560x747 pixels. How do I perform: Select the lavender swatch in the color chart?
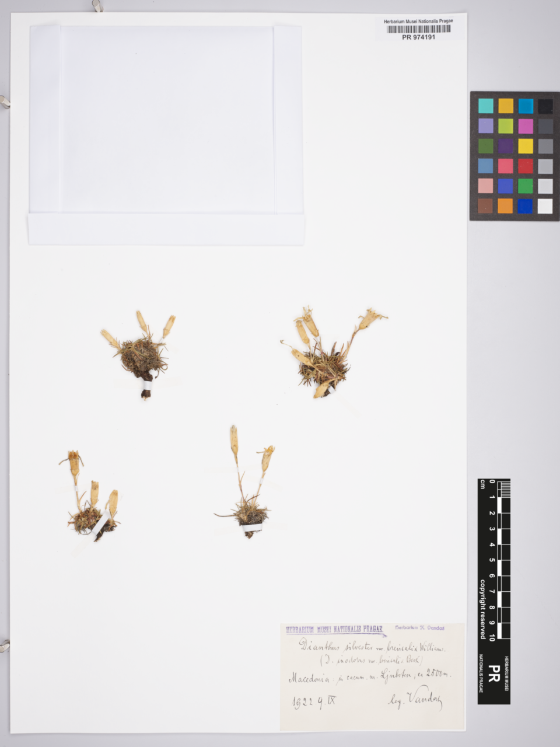(x=485, y=126)
